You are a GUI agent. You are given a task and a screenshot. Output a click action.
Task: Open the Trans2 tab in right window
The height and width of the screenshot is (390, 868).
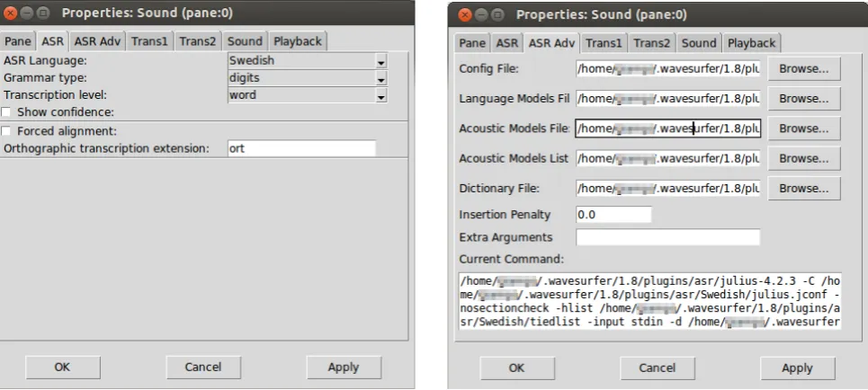(651, 43)
